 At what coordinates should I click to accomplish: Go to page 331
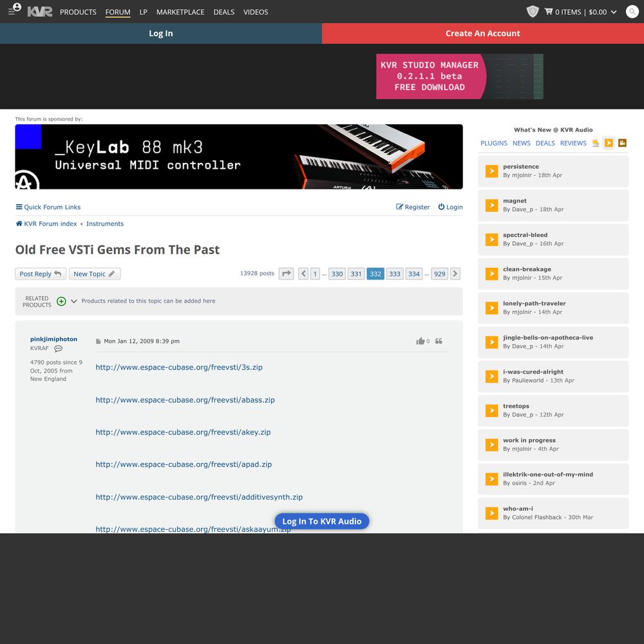[355, 274]
